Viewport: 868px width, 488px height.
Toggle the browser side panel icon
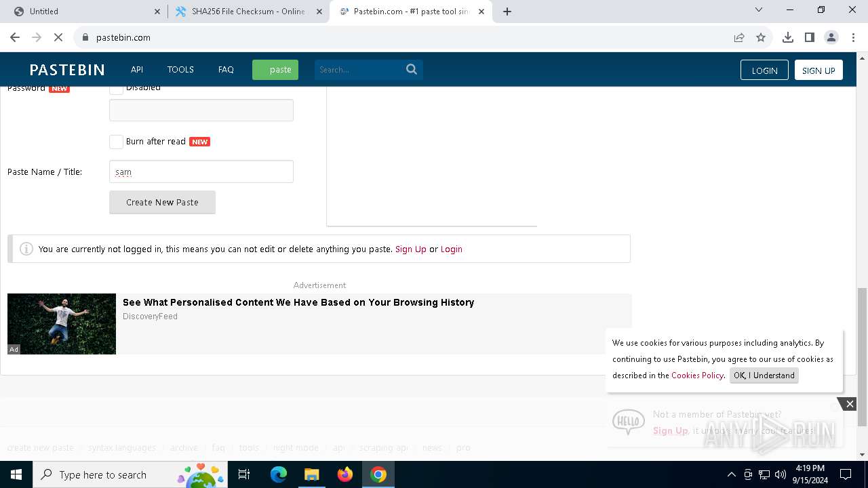(810, 37)
